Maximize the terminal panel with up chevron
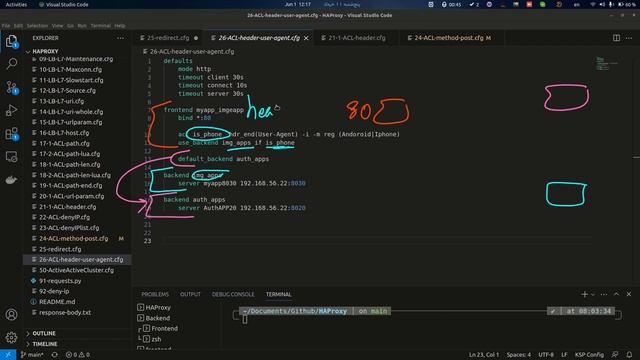Viewport: 640px width, 360px height. (616, 294)
